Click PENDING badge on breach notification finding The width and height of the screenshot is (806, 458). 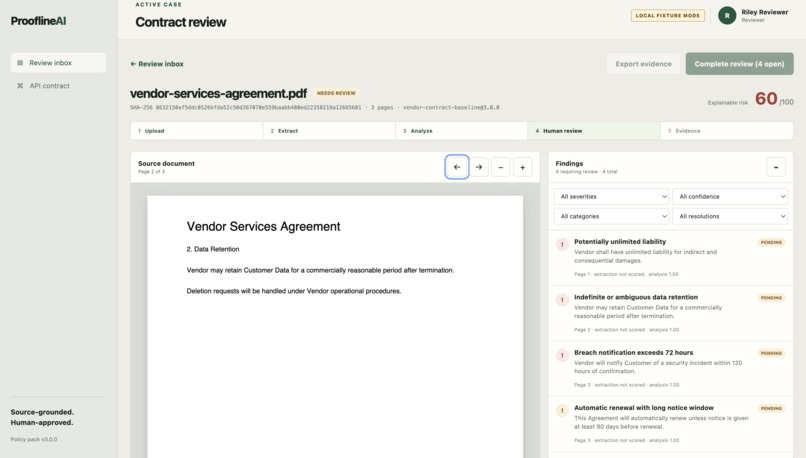click(771, 353)
